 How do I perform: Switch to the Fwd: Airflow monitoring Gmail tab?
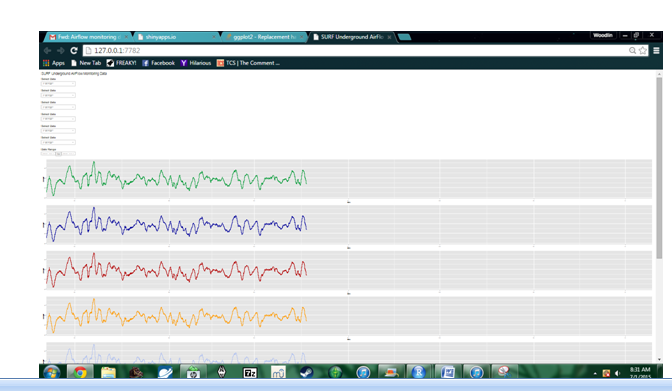89,37
